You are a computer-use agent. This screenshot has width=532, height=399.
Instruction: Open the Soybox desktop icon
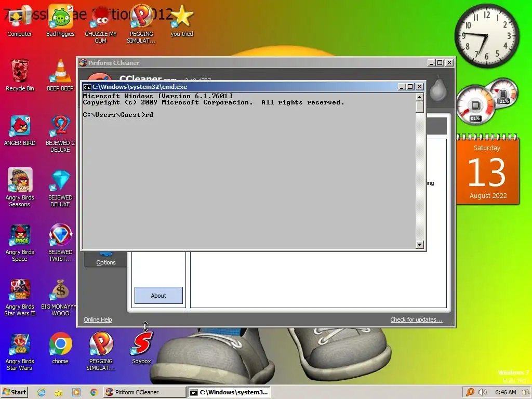point(141,348)
